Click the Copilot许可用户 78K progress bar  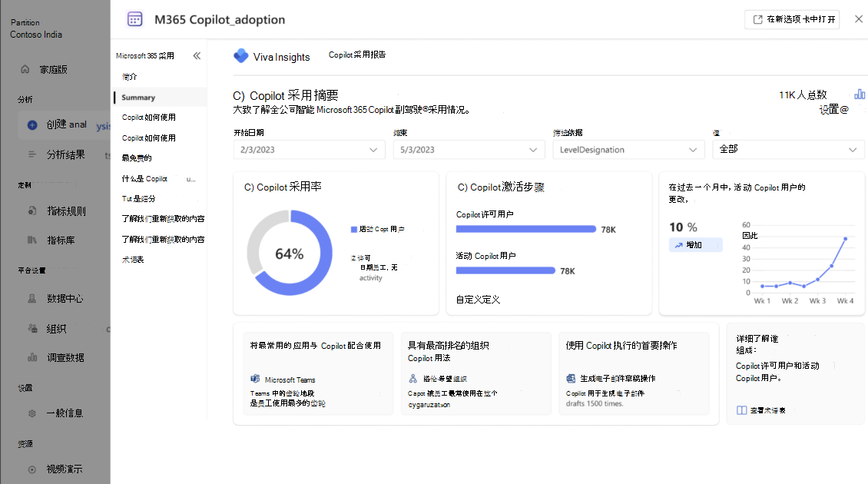(x=526, y=229)
